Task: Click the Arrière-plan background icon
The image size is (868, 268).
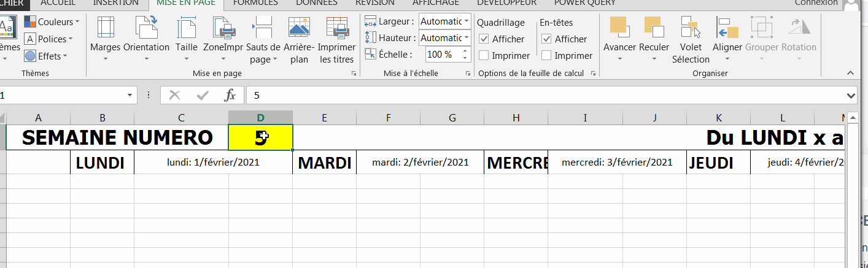Action: click(300, 28)
